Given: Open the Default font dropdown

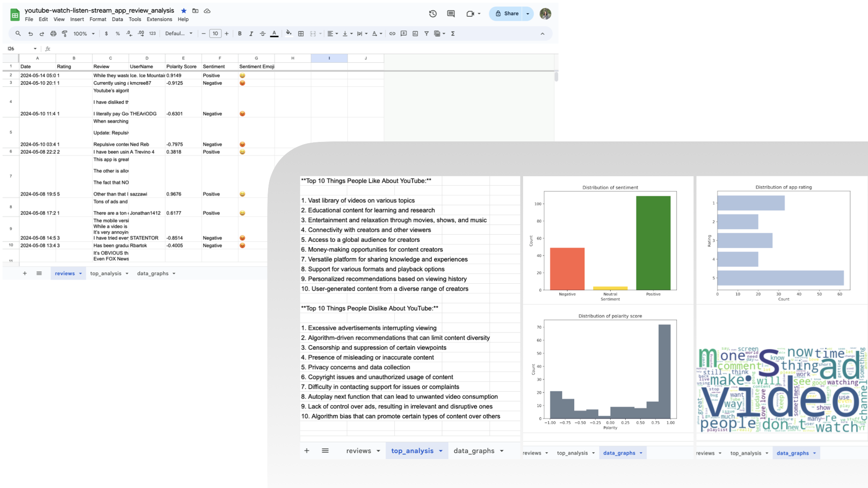Looking at the screenshot, I should point(179,33).
